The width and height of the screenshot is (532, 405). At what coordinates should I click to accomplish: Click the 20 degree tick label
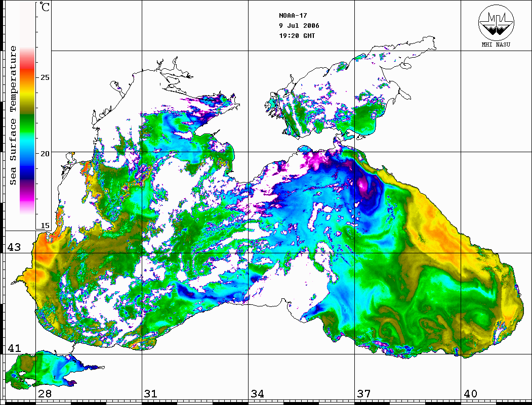46,153
